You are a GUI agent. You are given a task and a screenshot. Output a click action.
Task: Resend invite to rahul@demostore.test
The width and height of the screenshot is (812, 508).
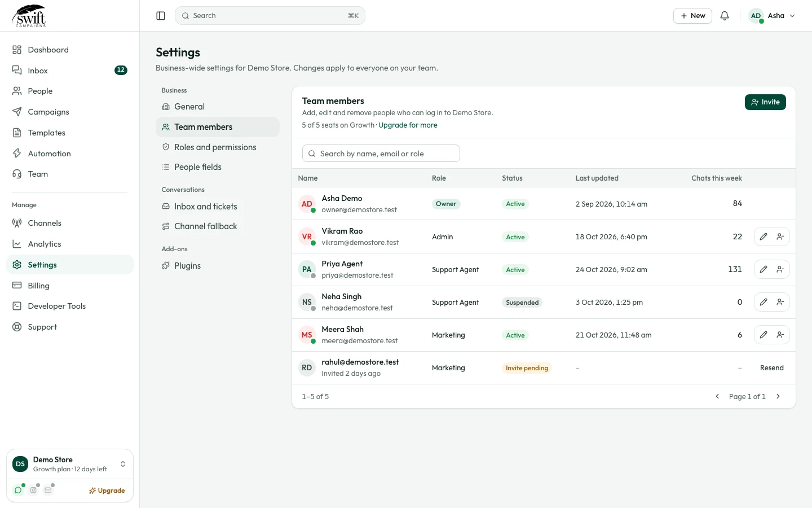pos(772,368)
